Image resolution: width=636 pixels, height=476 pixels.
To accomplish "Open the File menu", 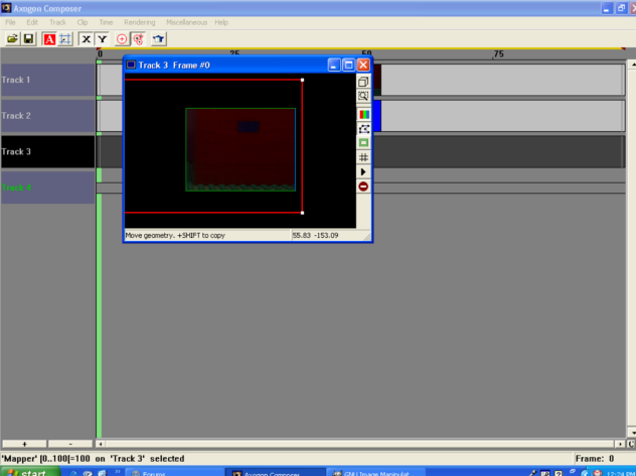I will tap(10, 22).
